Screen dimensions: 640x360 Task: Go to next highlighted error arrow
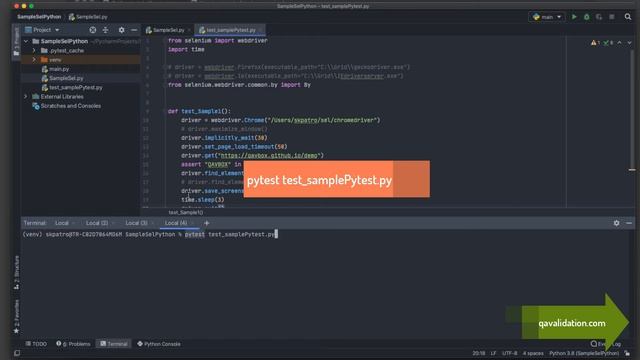tap(629, 42)
